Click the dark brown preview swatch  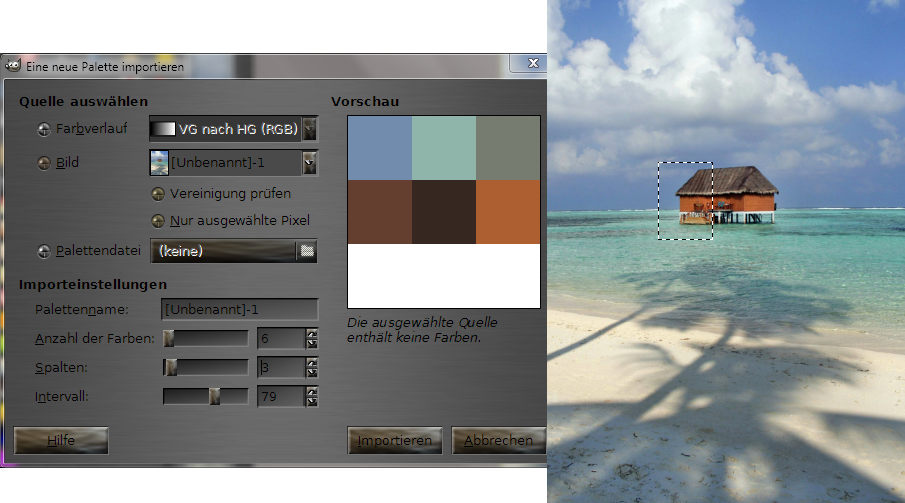tap(444, 211)
